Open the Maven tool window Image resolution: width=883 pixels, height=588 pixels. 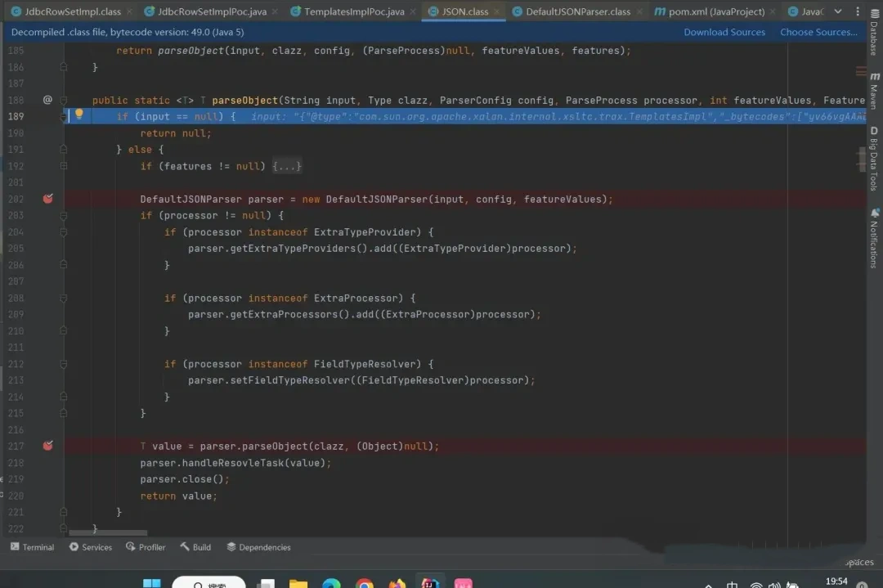click(x=874, y=92)
